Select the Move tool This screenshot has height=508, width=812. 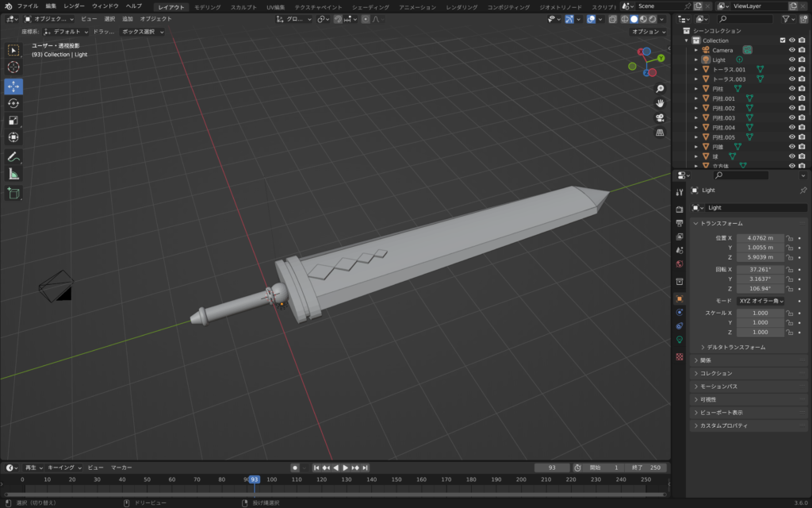(x=13, y=86)
